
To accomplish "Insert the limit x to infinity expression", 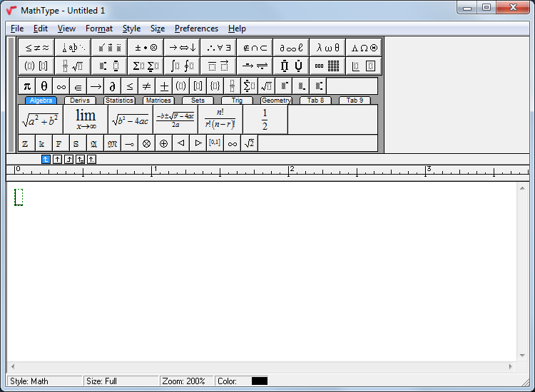I will (x=86, y=120).
